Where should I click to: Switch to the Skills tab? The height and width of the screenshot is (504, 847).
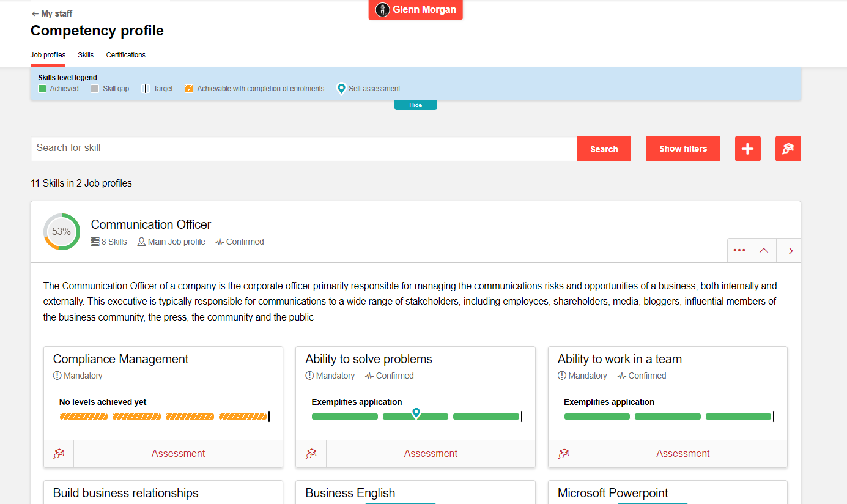[x=86, y=55]
